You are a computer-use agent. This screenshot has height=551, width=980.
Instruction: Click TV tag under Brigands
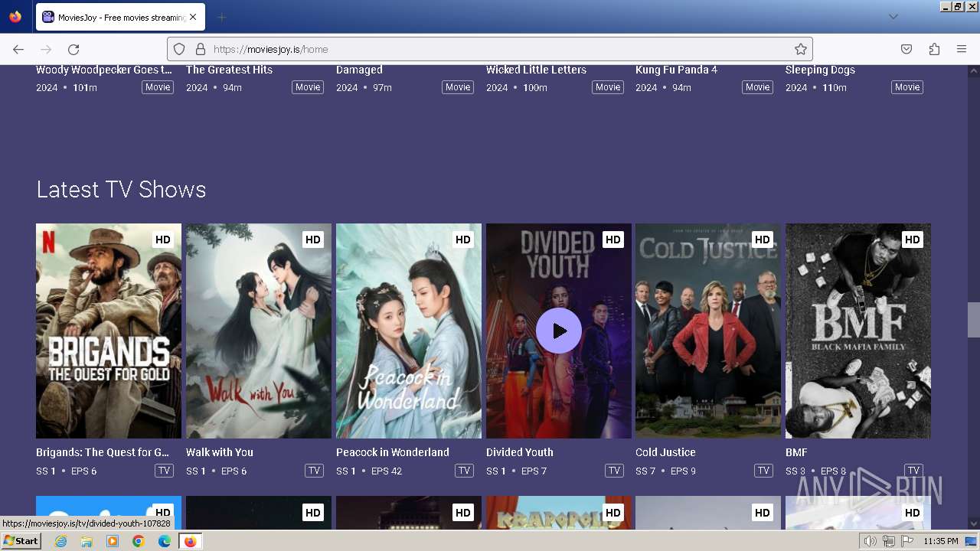(164, 471)
